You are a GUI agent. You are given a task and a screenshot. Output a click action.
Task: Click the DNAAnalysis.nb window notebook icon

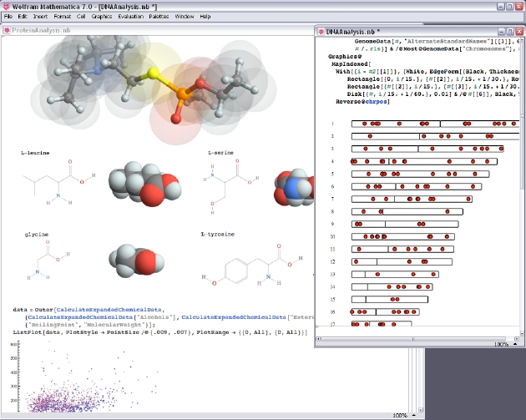tap(321, 32)
